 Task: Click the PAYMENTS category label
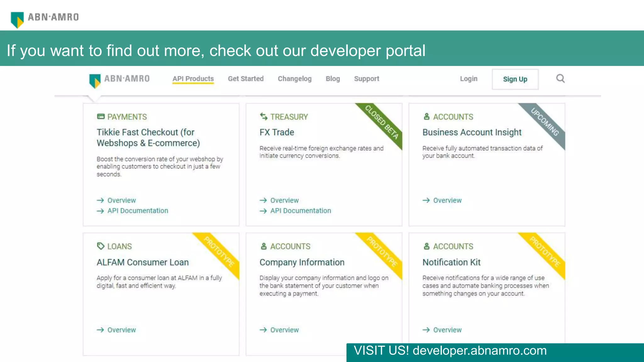[x=127, y=117]
